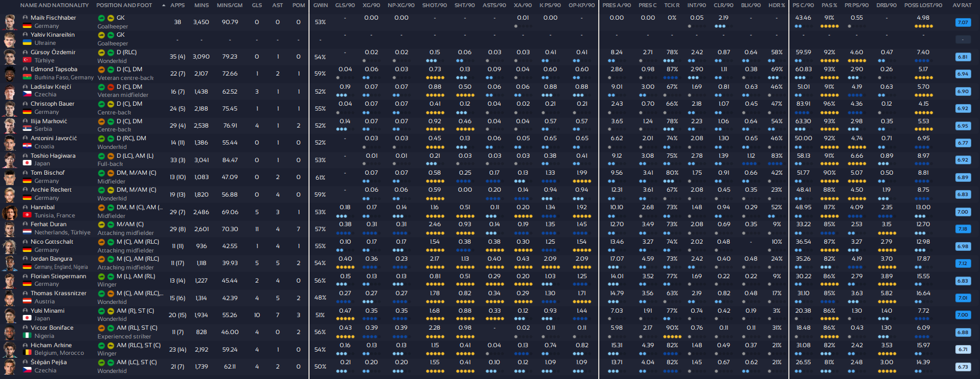This screenshot has width=980, height=379.
Task: Click Belgium flag under Hicham Arkine
Action: [x=27, y=353]
